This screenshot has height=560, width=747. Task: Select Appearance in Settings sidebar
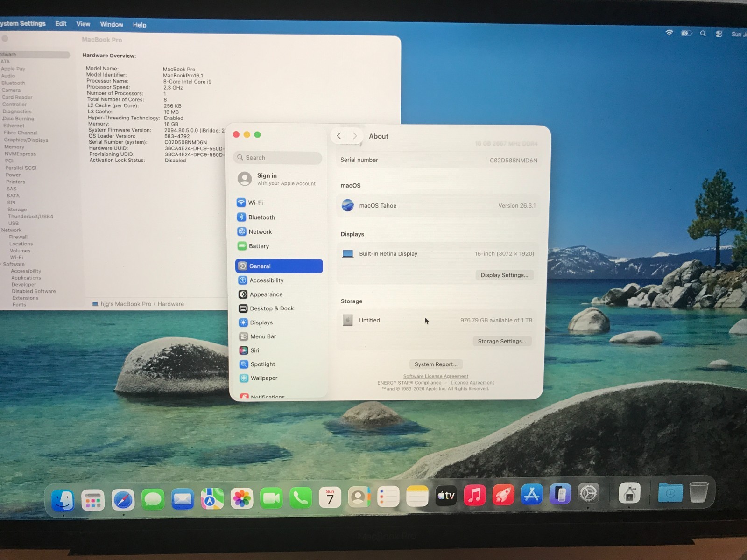pos(279,294)
